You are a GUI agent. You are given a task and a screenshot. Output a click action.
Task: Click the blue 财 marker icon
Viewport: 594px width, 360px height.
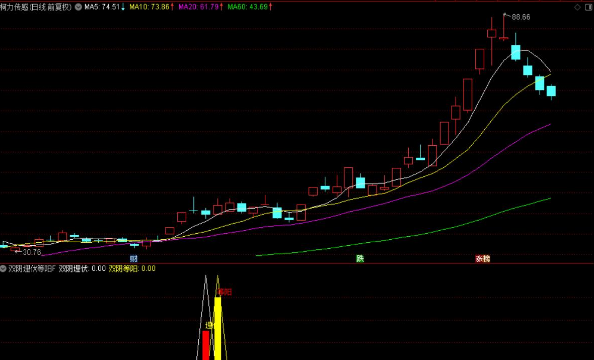133,259
